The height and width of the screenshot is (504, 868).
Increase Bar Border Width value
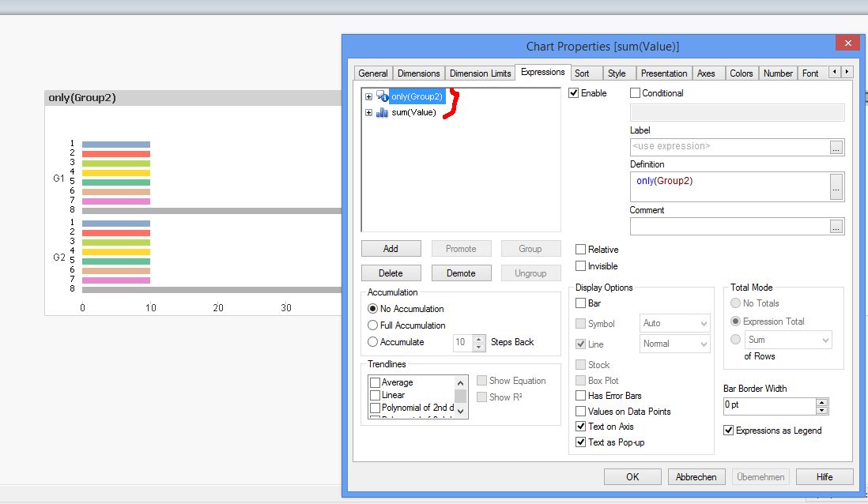(822, 402)
